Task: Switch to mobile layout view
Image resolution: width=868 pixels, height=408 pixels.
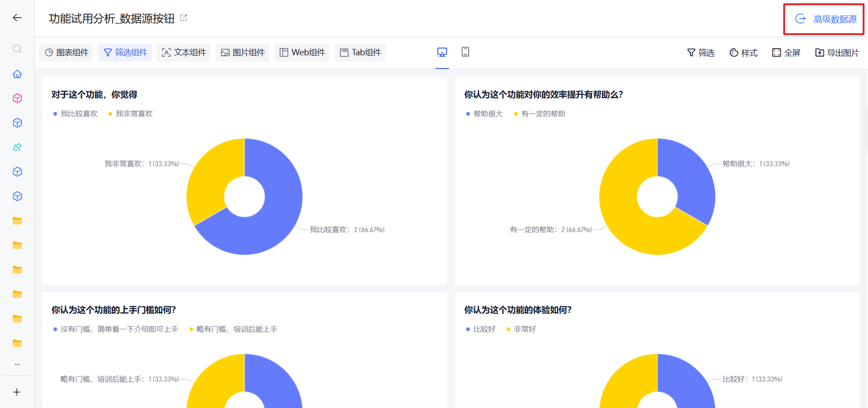Action: pos(465,52)
